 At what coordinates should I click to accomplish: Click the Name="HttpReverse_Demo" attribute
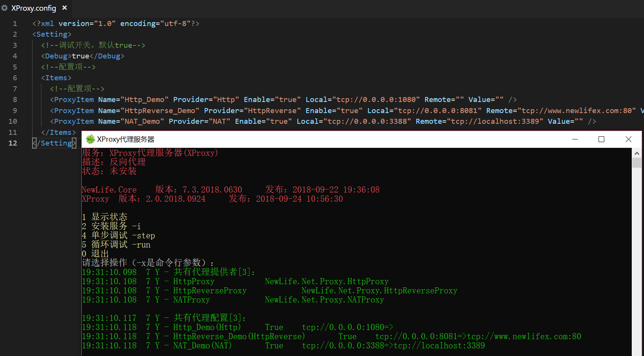149,111
